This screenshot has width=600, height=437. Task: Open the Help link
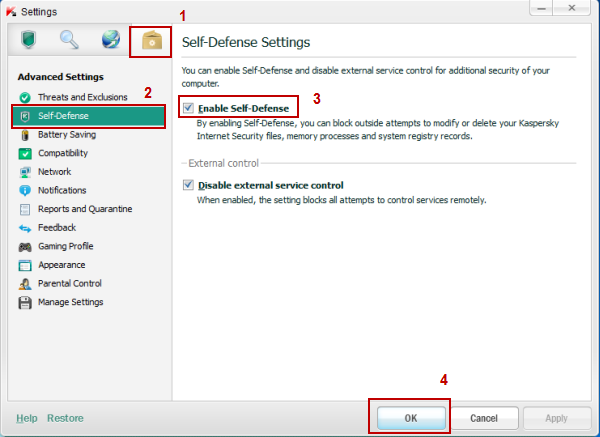(27, 418)
